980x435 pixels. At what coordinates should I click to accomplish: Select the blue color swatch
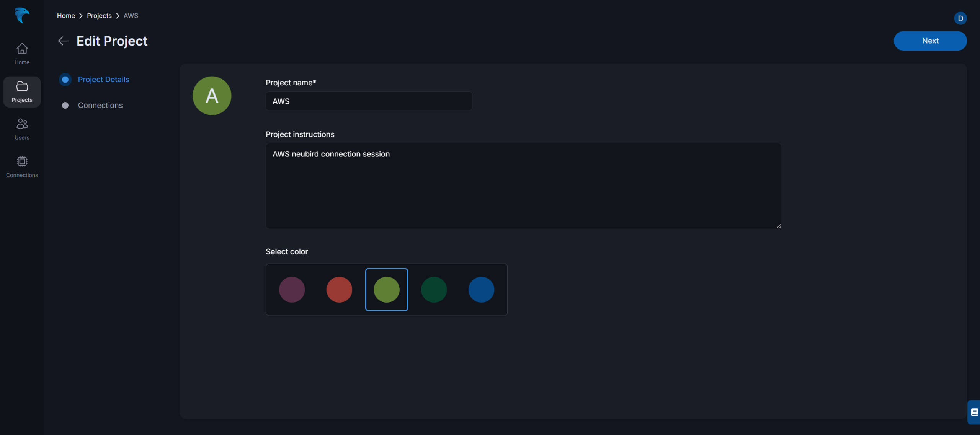(x=481, y=290)
